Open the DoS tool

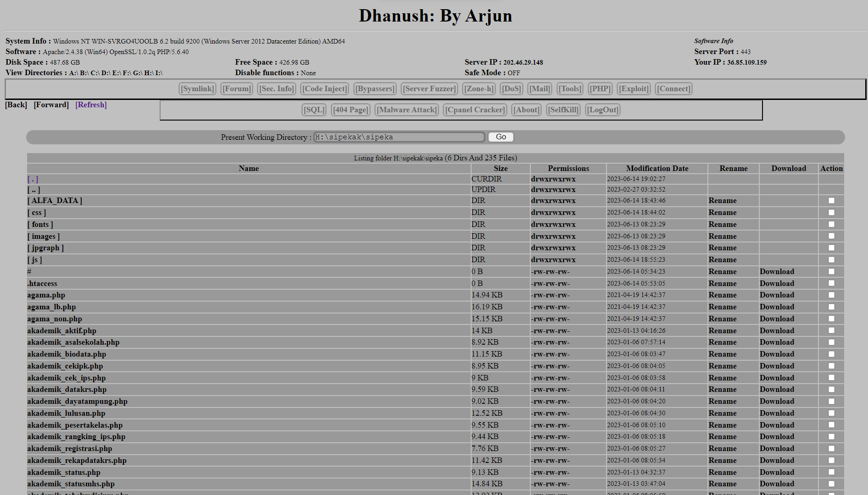pyautogui.click(x=512, y=89)
